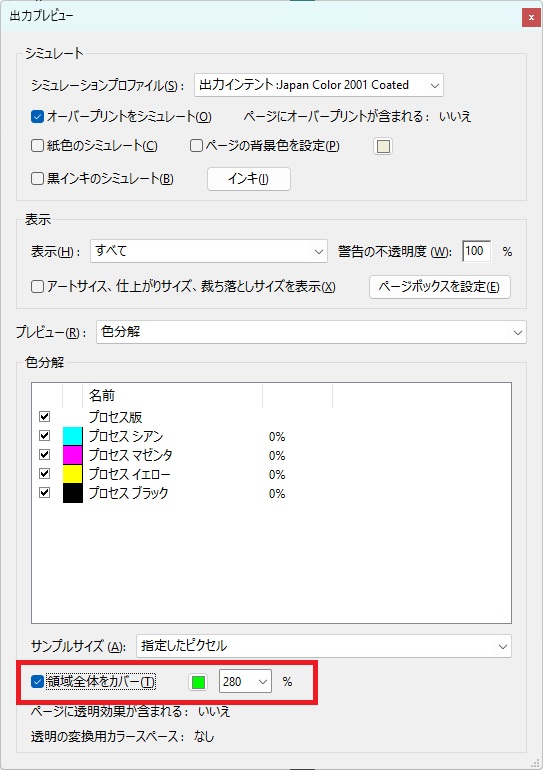Open the 280 percent coverage dropdown
The width and height of the screenshot is (543, 770).
tap(245, 682)
